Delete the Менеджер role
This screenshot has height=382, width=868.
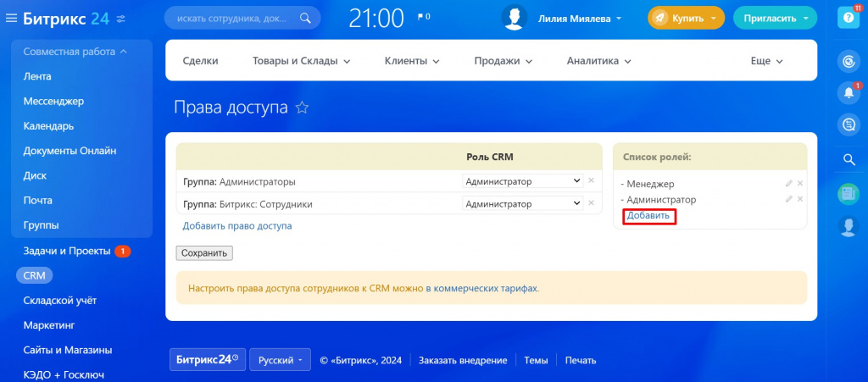pos(800,184)
